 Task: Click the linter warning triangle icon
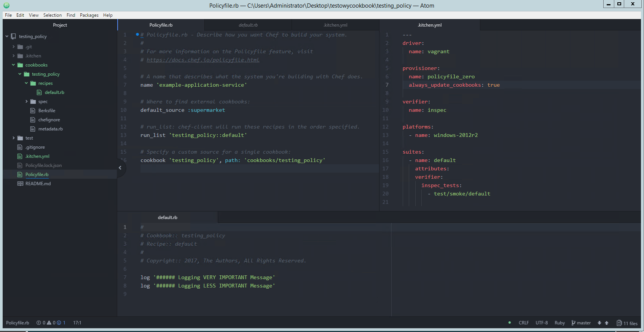49,323
